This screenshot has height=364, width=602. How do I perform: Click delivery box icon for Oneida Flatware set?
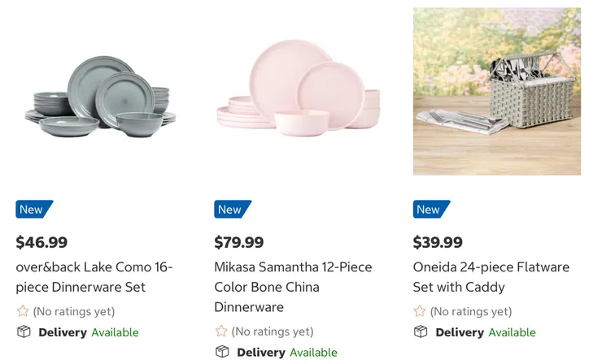pyautogui.click(x=421, y=331)
